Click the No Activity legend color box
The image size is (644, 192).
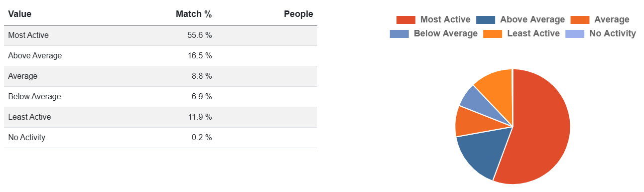pos(575,34)
